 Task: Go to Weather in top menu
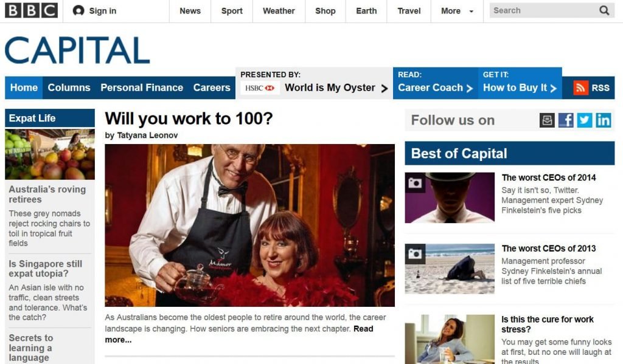279,11
